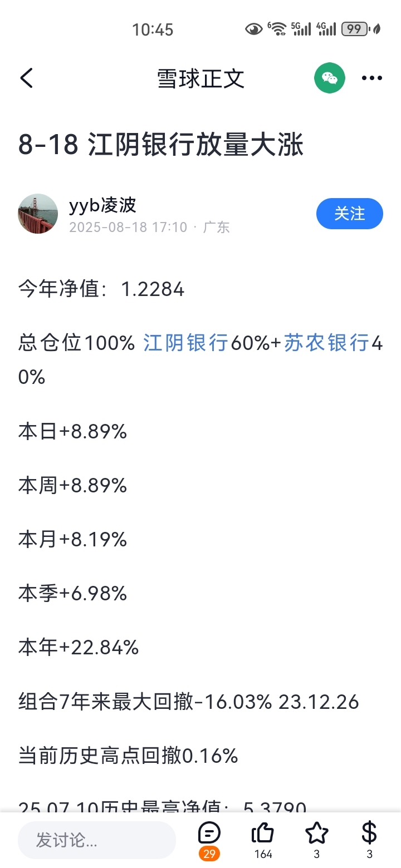Image resolution: width=401 pixels, height=868 pixels.
Task: Open the green WeChat share icon
Action: (x=330, y=78)
